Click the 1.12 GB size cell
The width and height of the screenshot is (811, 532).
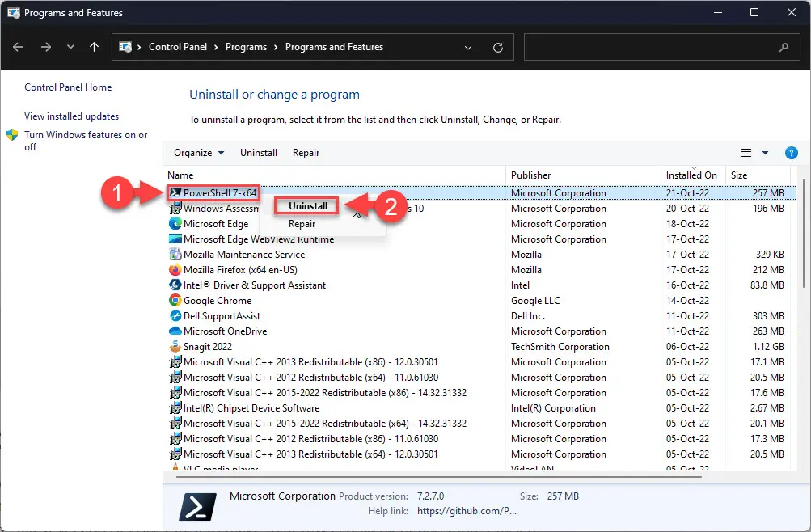coord(768,347)
